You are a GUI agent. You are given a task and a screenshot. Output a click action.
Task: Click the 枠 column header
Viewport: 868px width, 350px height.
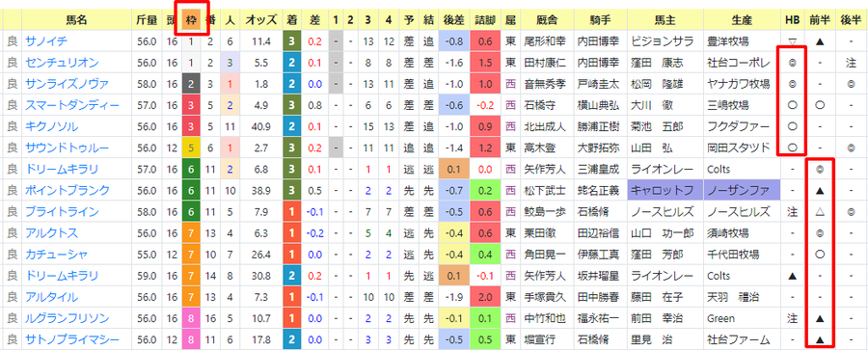coord(190,20)
